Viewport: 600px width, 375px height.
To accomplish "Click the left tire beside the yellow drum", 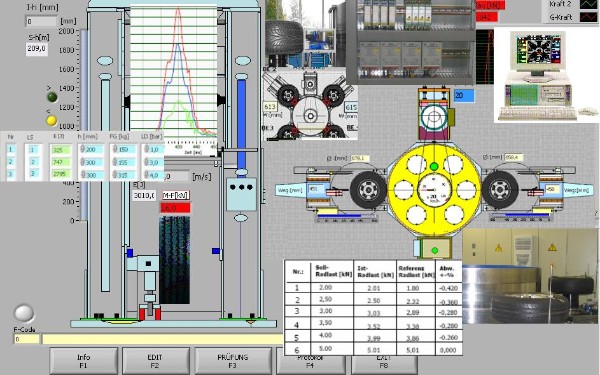I will [x=368, y=189].
